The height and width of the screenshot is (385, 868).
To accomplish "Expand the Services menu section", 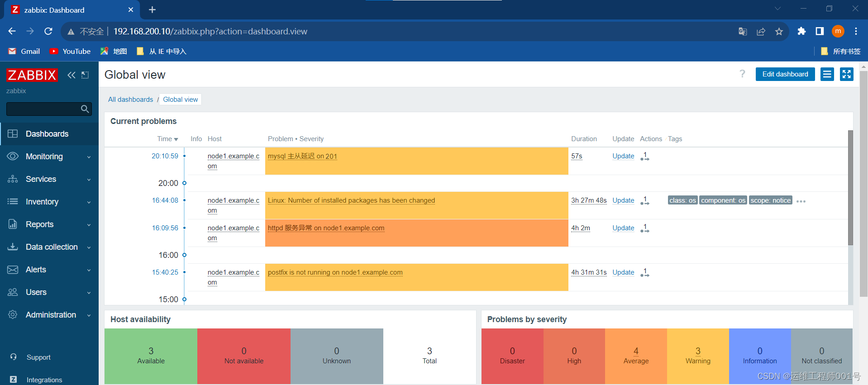I will (49, 179).
